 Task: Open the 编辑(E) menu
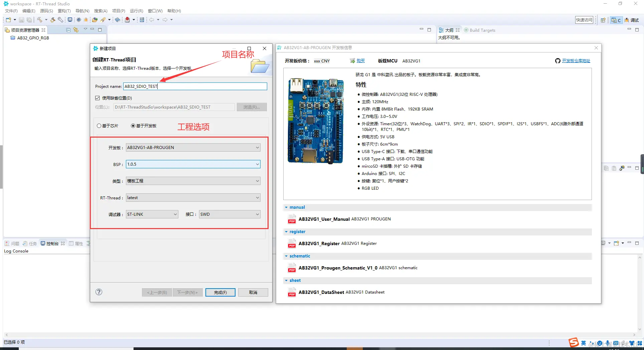click(x=29, y=11)
